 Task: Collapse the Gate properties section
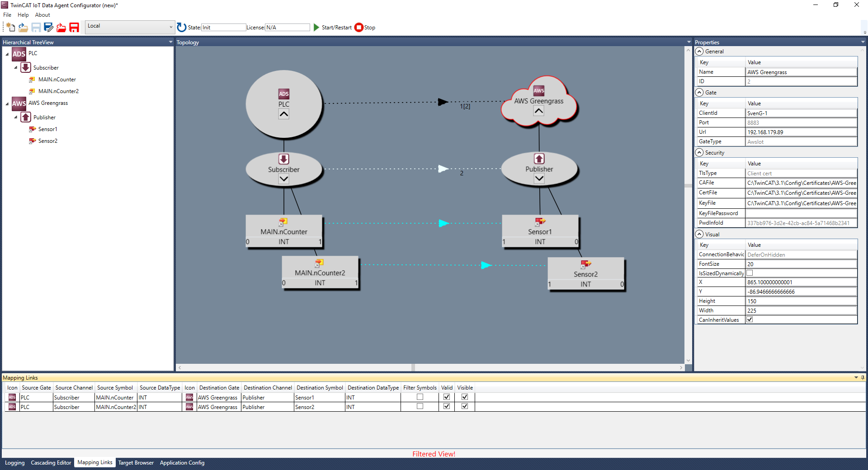pos(699,93)
